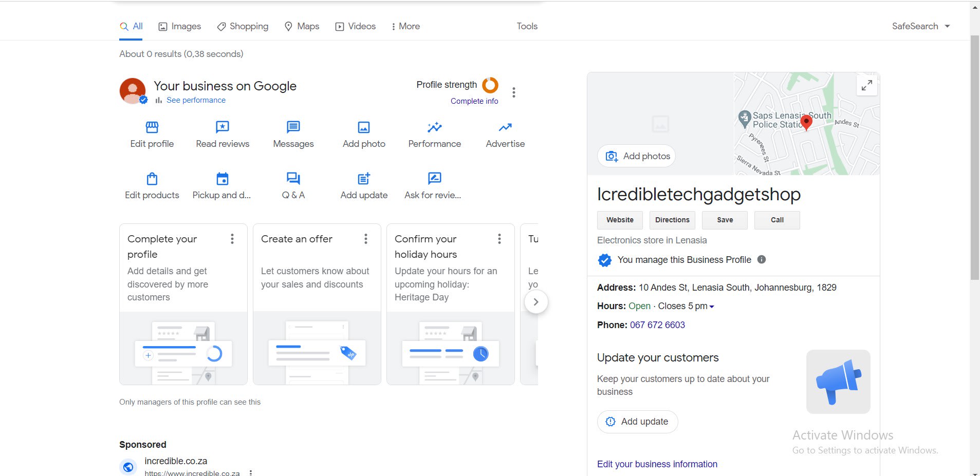Click the Electronics store in Lenasia text
This screenshot has height=476, width=980.
(x=652, y=240)
